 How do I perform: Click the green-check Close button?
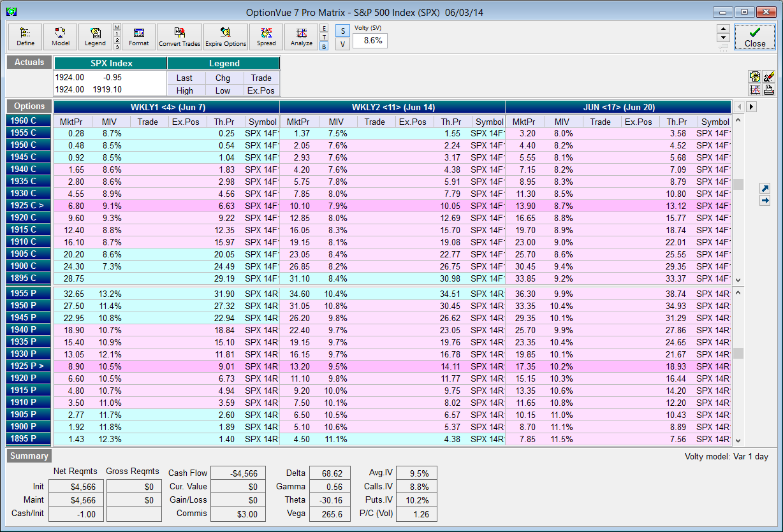pyautogui.click(x=755, y=37)
